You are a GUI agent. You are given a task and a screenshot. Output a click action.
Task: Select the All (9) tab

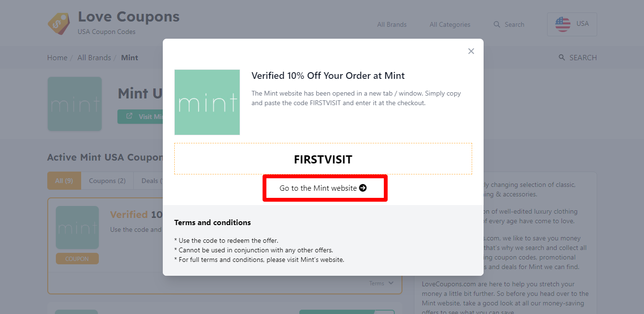point(64,181)
